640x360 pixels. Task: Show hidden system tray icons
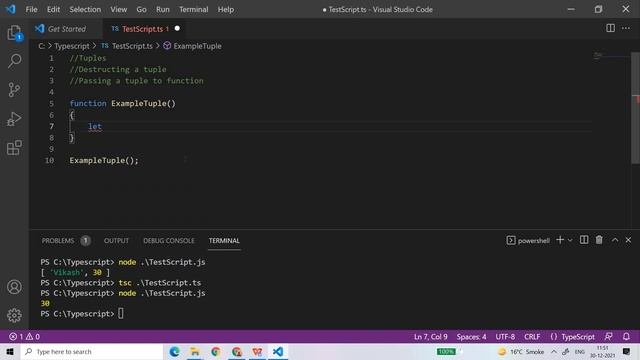pyautogui.click(x=553, y=351)
